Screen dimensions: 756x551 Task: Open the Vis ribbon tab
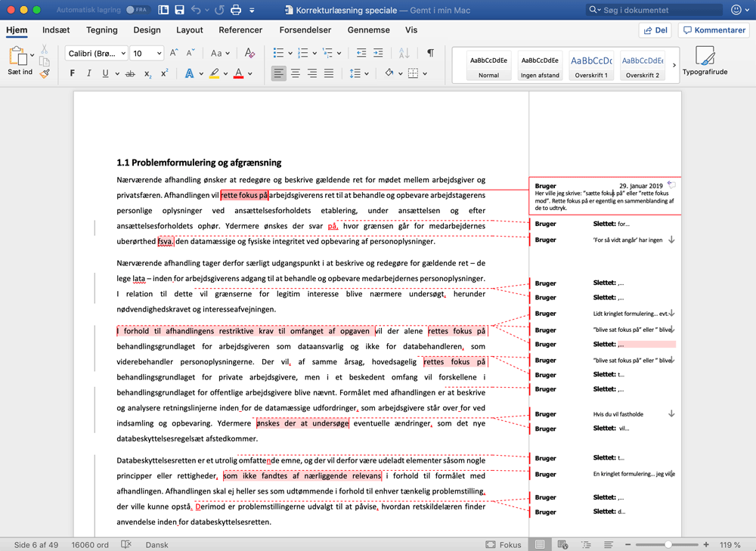point(411,30)
